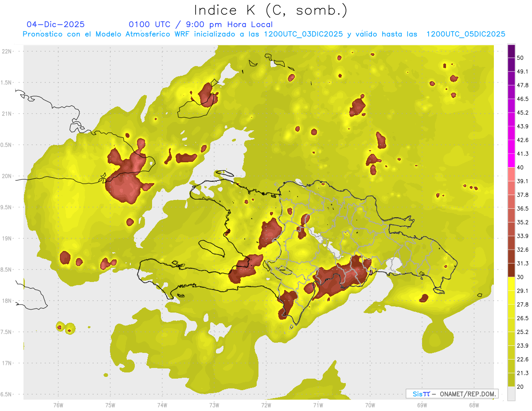Click the "32.6" color scale label

[x=523, y=250]
